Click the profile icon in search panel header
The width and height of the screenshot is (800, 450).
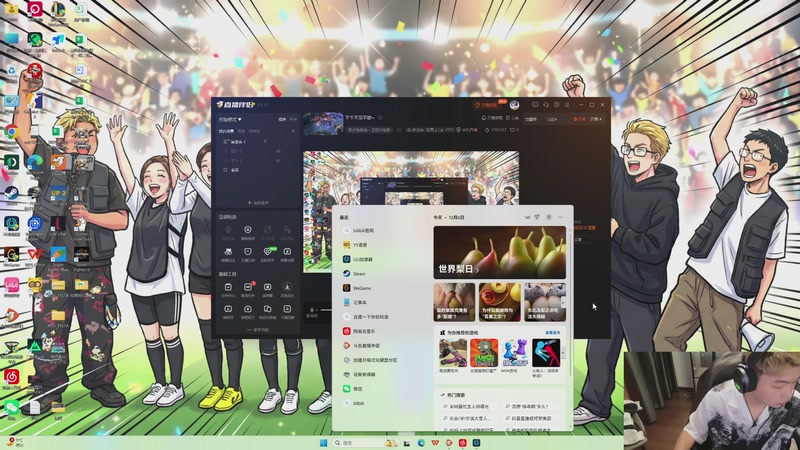click(548, 217)
